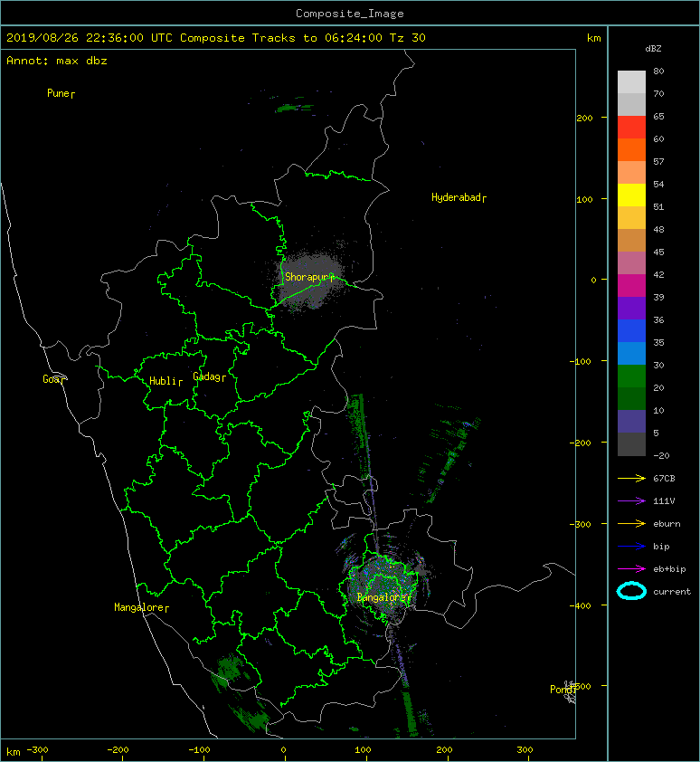Click the dBZ colorbar heading

click(x=653, y=49)
